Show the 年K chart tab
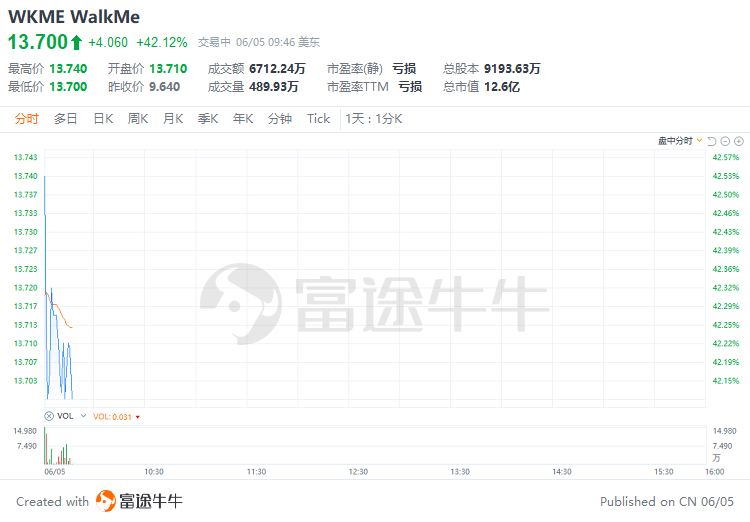 (243, 119)
